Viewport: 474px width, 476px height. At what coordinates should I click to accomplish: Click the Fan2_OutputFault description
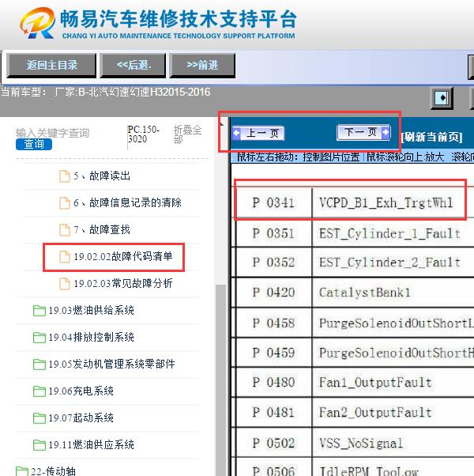(x=375, y=412)
